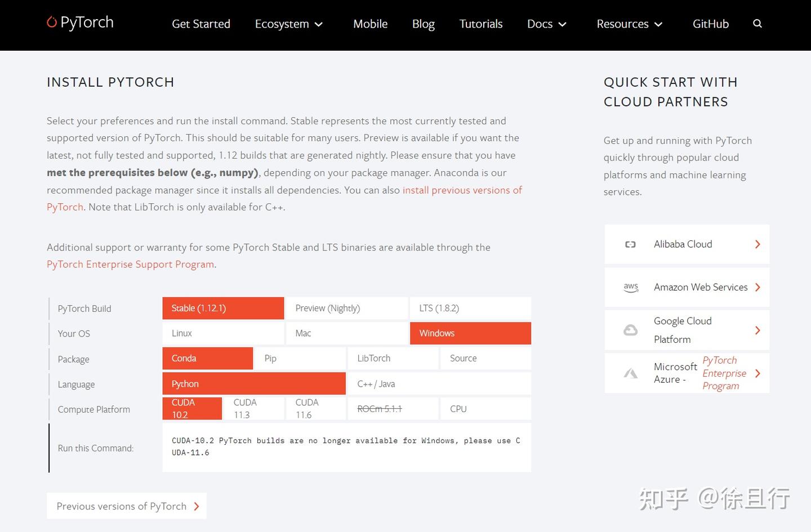Image resolution: width=811 pixels, height=532 pixels.
Task: Click the PyTorch logo
Action: tap(79, 23)
